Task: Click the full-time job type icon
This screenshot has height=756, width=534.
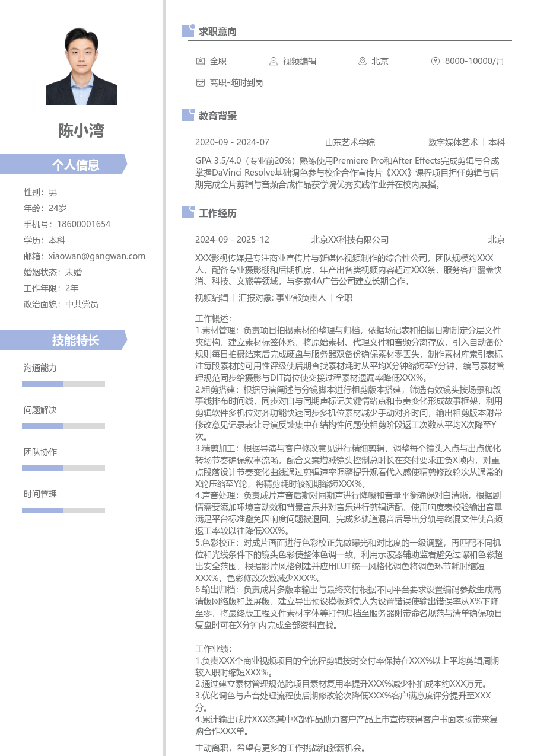Action: [200, 61]
